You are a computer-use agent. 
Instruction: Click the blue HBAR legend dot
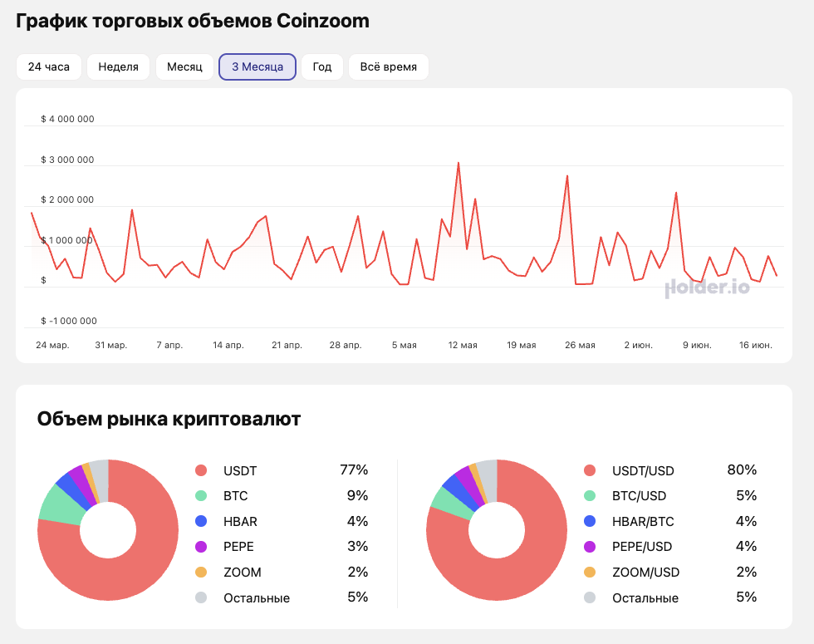pos(201,522)
